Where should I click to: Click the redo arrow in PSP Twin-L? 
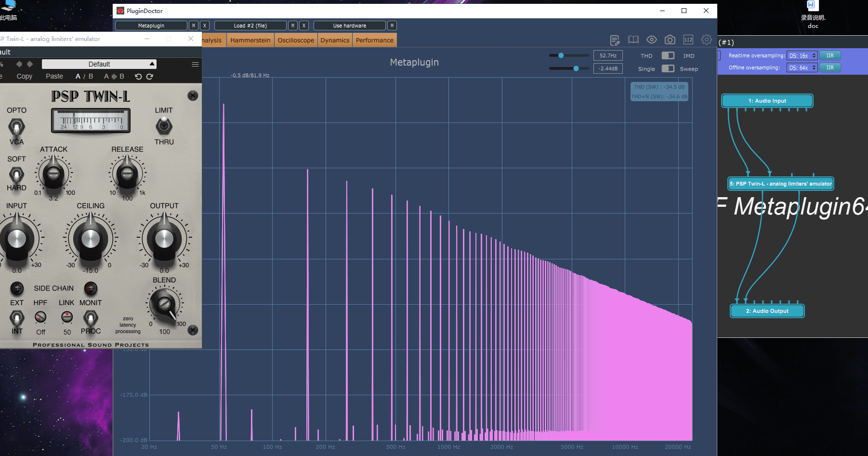tap(150, 76)
